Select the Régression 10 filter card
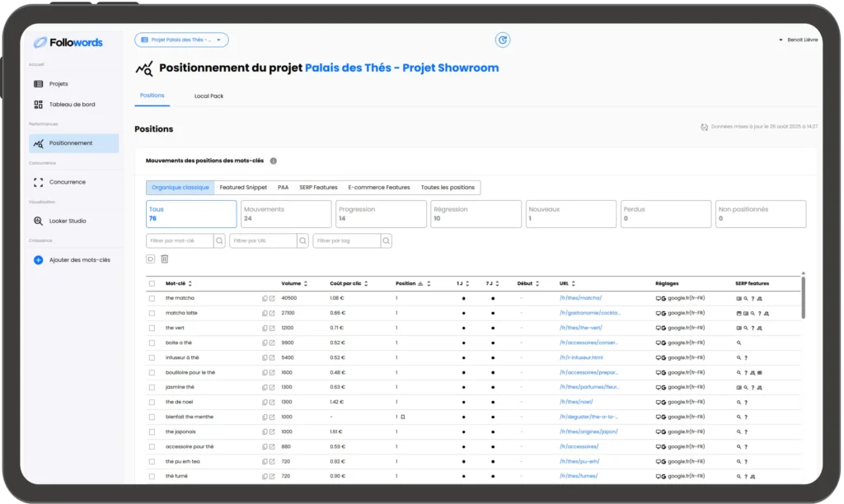The height and width of the screenshot is (504, 844). (476, 214)
